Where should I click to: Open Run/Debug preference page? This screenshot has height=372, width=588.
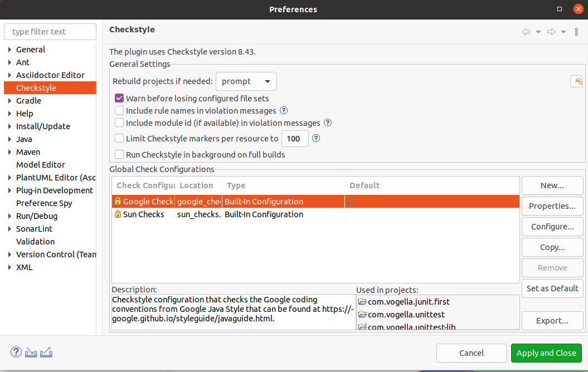pyautogui.click(x=37, y=216)
